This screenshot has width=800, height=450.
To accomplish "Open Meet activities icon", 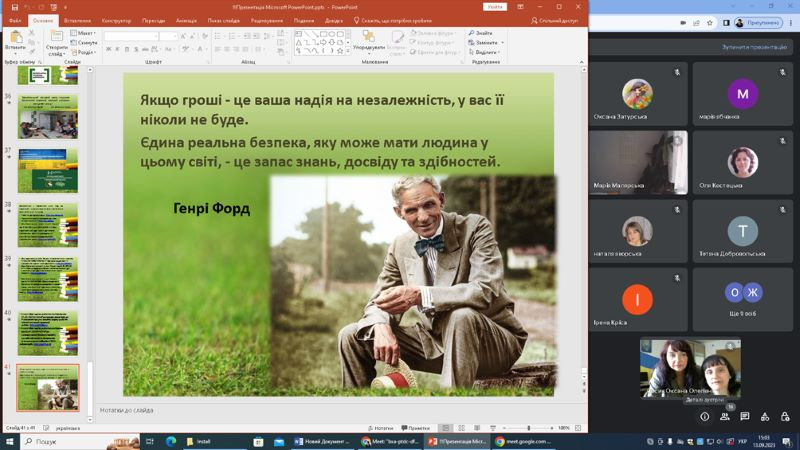I will tap(765, 417).
